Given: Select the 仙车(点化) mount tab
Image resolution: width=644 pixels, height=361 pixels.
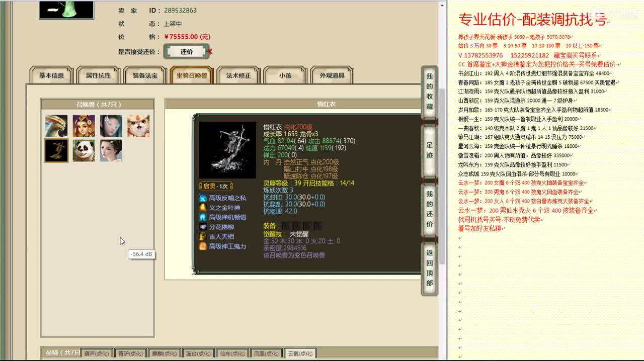Looking at the screenshot, I should (232, 353).
